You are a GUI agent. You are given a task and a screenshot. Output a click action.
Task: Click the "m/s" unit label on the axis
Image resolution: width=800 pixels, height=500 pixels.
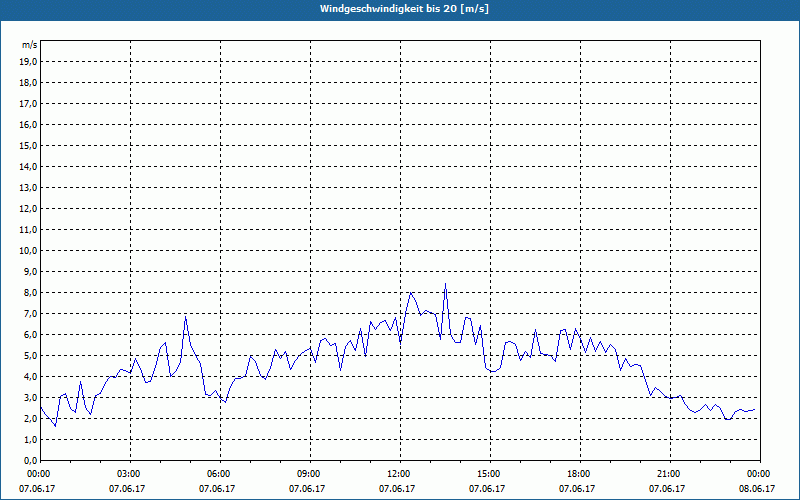pos(30,45)
